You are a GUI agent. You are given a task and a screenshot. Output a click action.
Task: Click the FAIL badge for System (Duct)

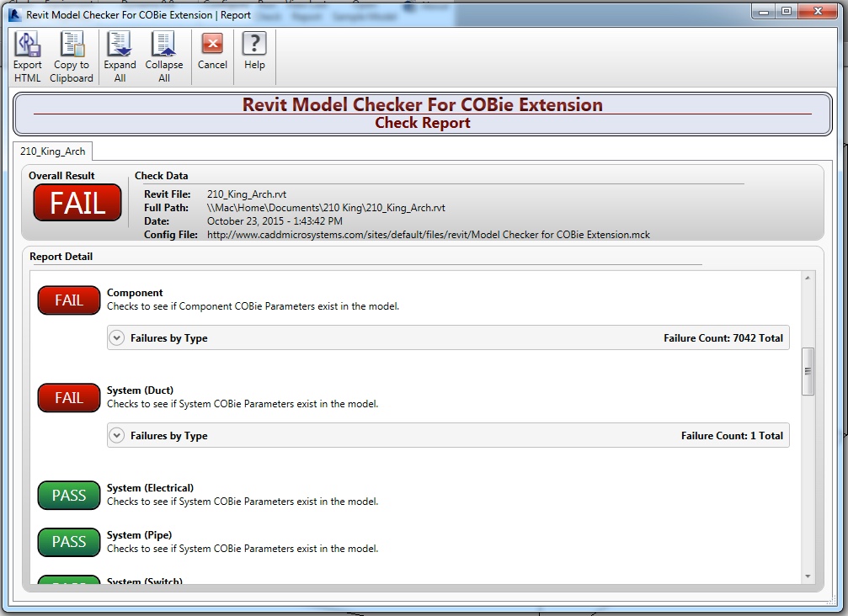[68, 398]
